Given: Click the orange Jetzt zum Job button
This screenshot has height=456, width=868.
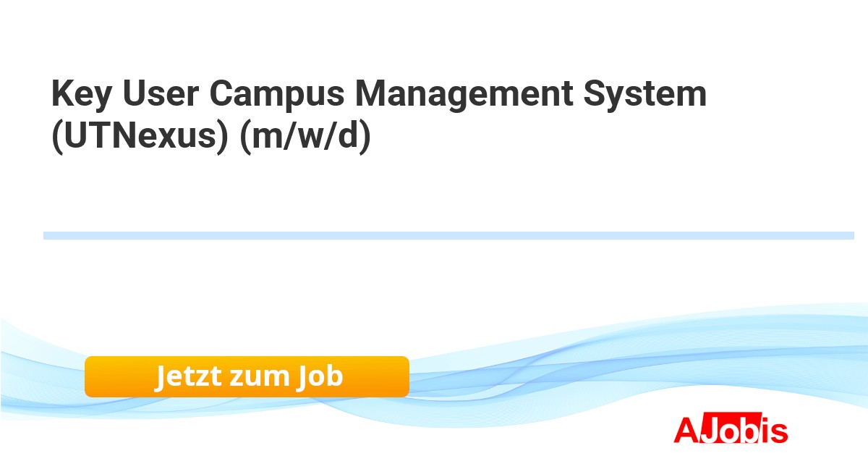Looking at the screenshot, I should click(x=247, y=376).
